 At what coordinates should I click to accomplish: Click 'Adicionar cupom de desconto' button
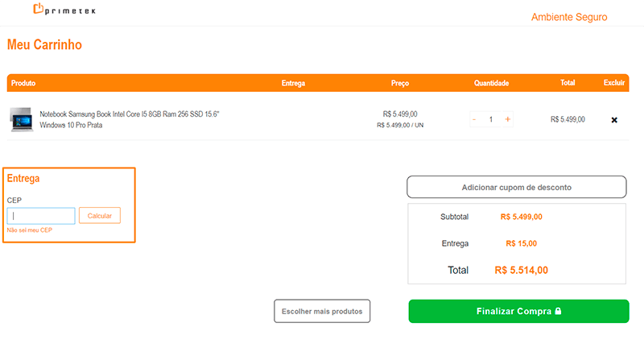tap(516, 187)
